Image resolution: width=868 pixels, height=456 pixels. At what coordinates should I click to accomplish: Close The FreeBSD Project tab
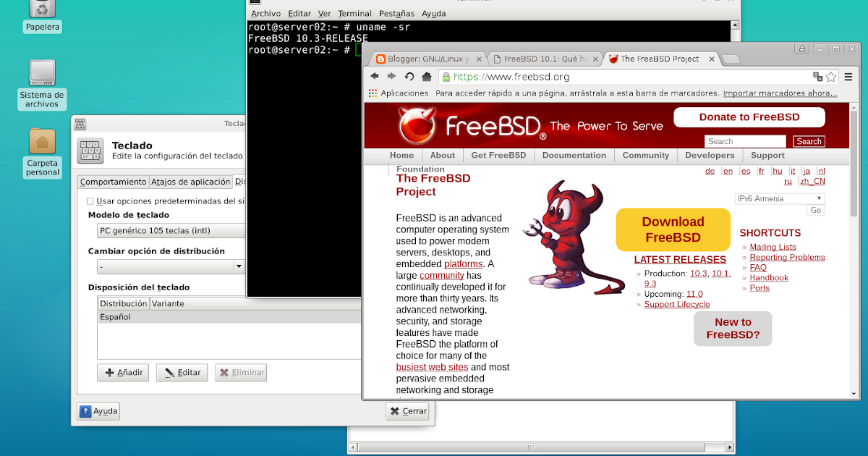click(x=712, y=59)
